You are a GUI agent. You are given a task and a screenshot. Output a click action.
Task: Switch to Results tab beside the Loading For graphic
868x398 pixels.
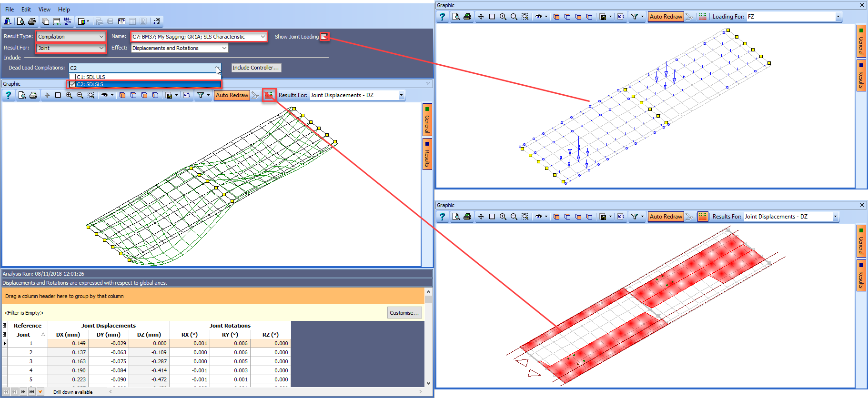pos(861,75)
